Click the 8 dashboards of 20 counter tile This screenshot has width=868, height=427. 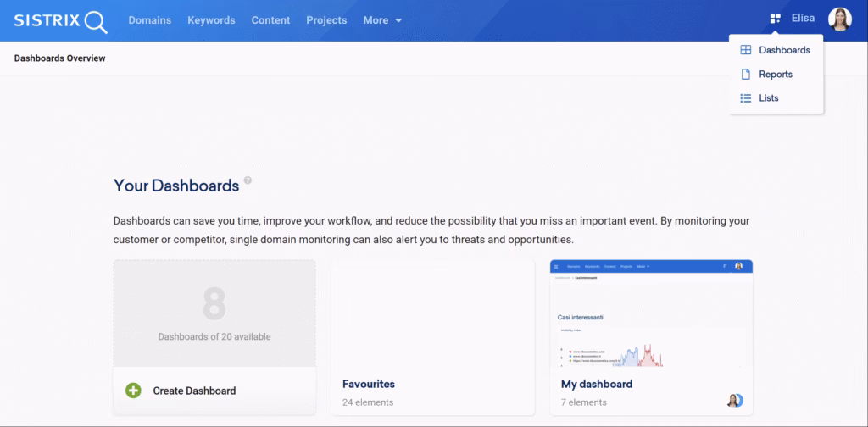pyautogui.click(x=214, y=313)
